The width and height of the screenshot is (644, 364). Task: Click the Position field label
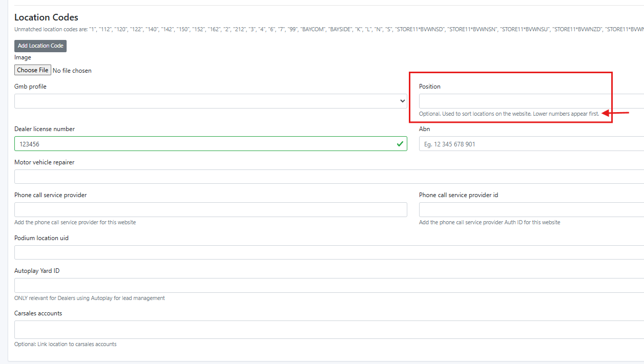(x=429, y=87)
